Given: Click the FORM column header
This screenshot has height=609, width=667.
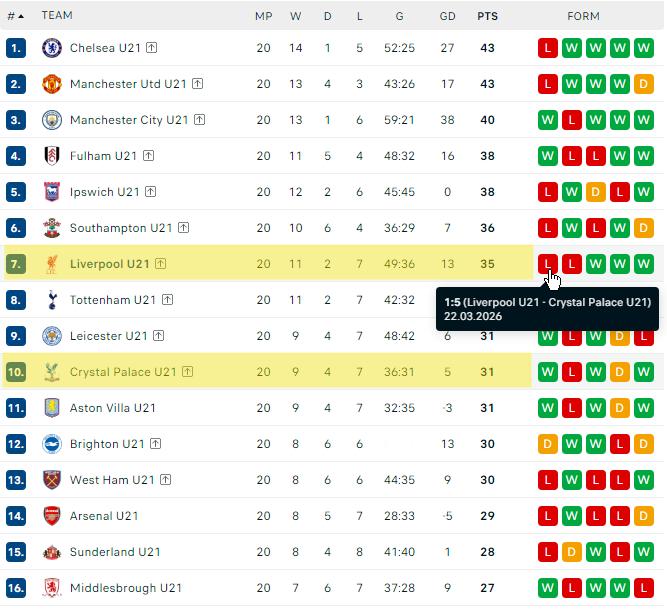Looking at the screenshot, I should click(583, 16).
